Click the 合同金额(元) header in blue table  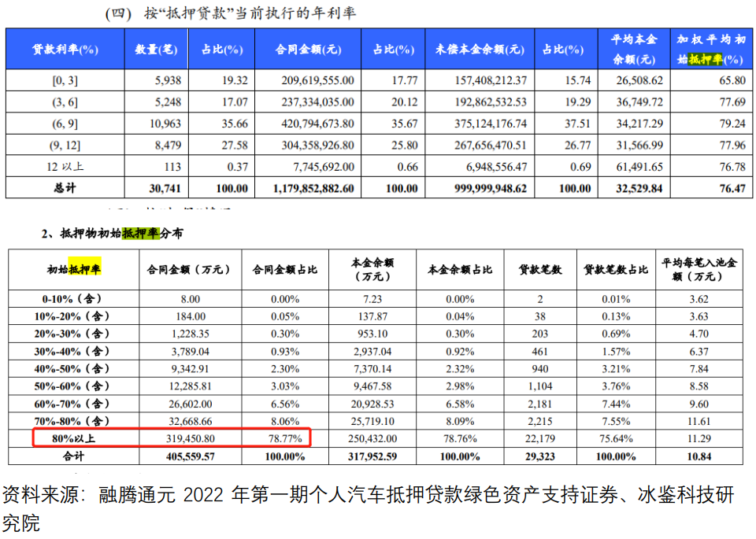(308, 49)
